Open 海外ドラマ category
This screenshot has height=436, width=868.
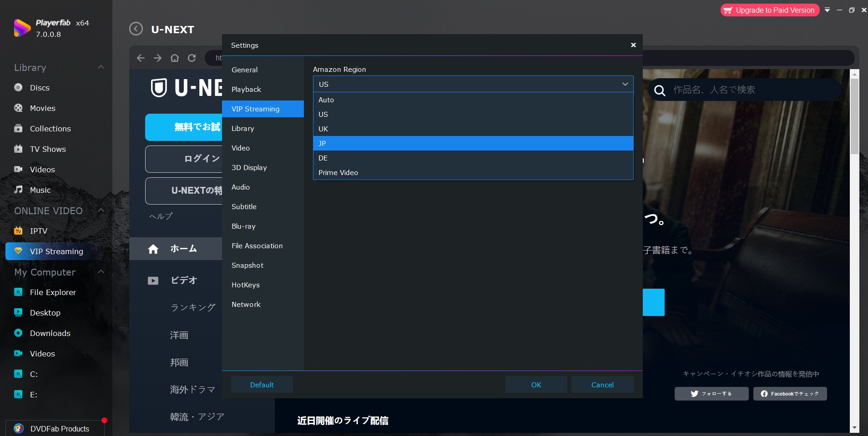pyautogui.click(x=192, y=390)
